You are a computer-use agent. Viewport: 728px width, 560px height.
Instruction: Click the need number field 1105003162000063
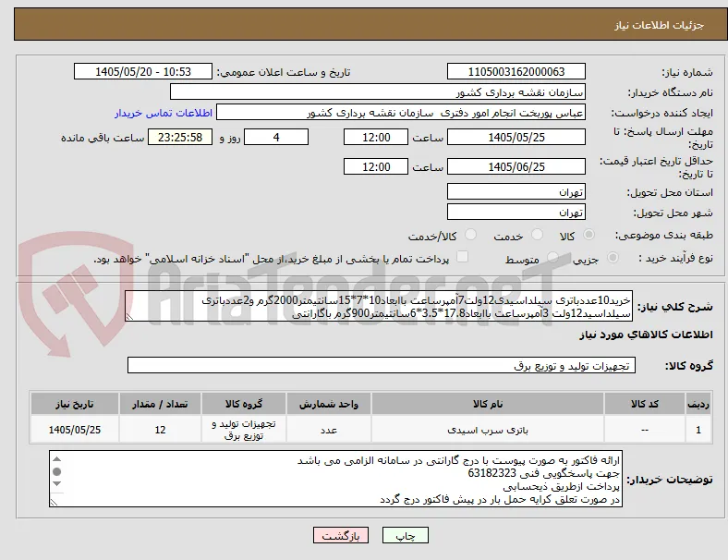tap(516, 71)
